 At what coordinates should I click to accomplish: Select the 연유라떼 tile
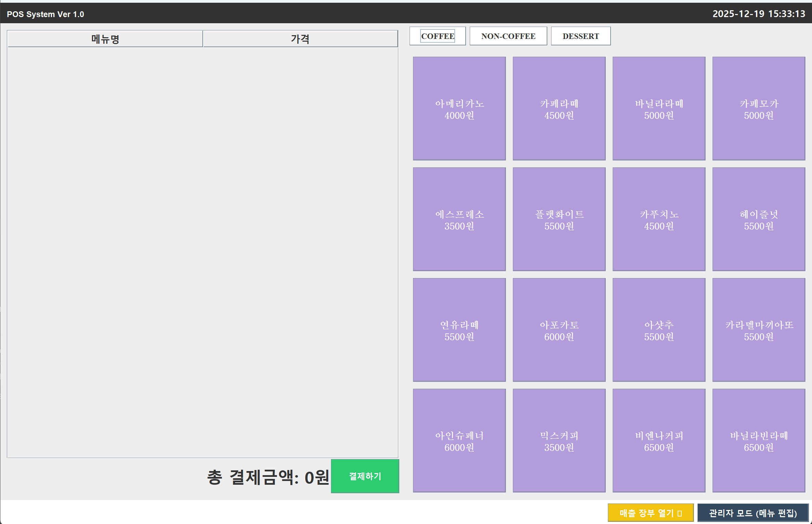pyautogui.click(x=459, y=330)
